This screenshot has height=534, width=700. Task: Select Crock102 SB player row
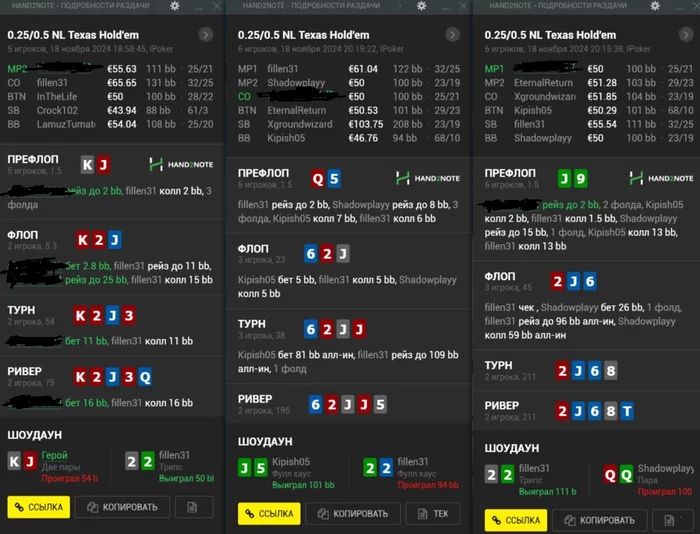point(110,110)
